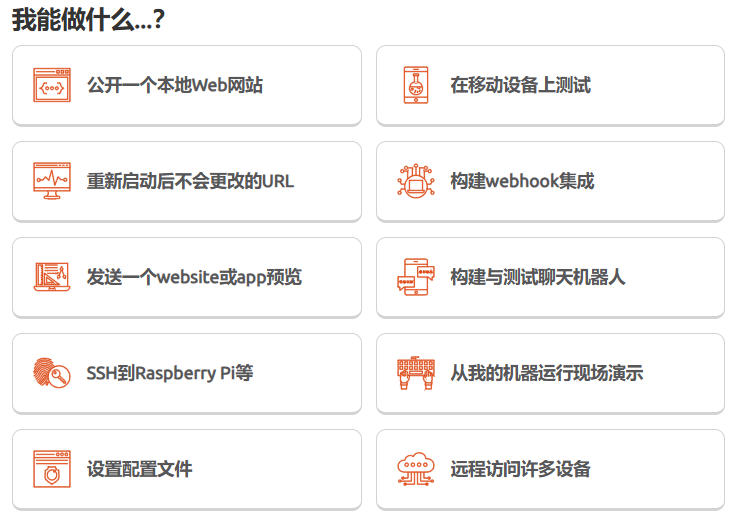Select 从我的机器运行现场演示 text
Viewport: 753px width, 529px height.
(547, 373)
